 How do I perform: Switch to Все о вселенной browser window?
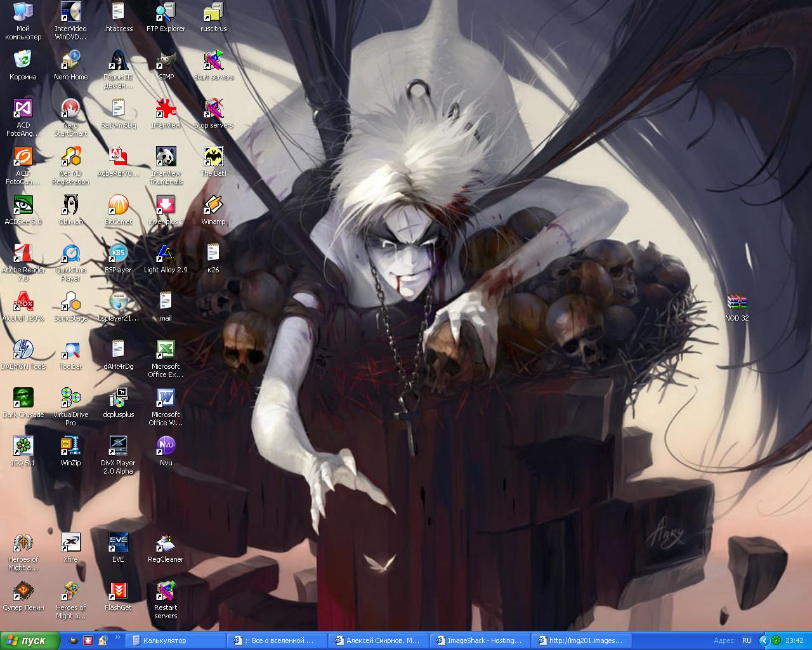[277, 640]
